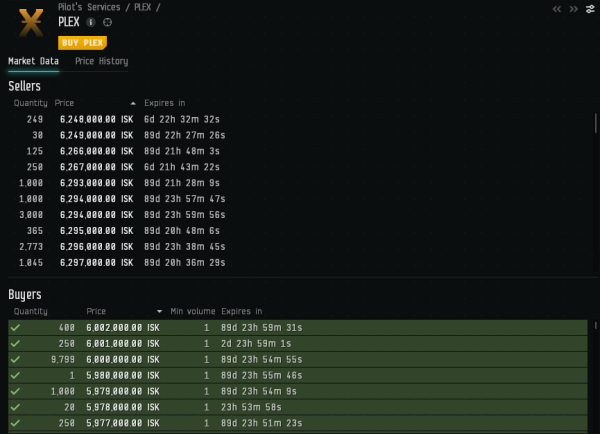Click the checkmark on 5,977,000.00 ISK buy order

[15, 423]
